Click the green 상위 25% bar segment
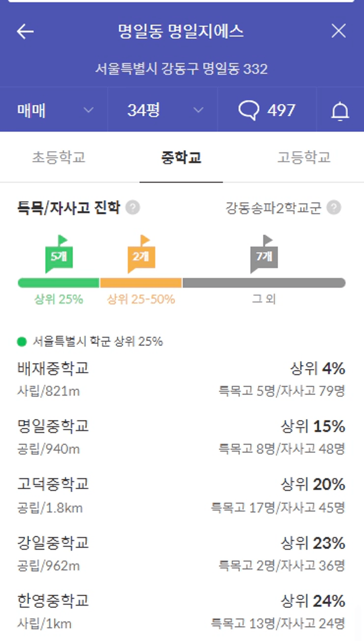Image resolution: width=364 pixels, height=641 pixels. [59, 283]
